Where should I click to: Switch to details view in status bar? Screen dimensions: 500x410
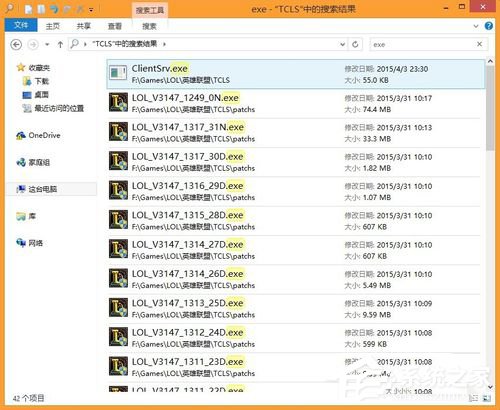[473, 398]
